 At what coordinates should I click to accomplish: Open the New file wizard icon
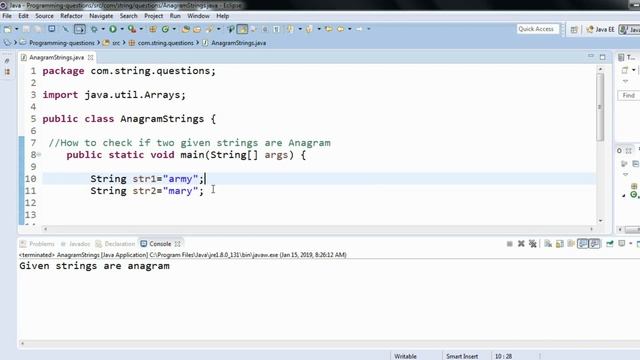pyautogui.click(x=7, y=29)
